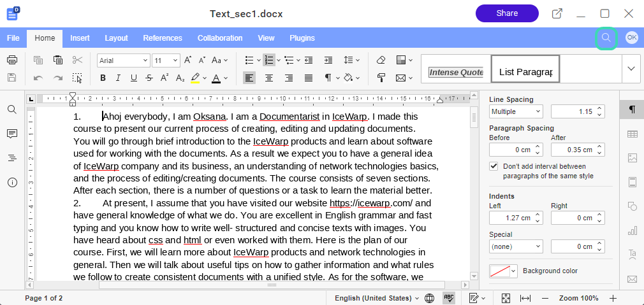Uncheck Don't add interval between paragraphs
644x305 pixels.
click(x=494, y=166)
